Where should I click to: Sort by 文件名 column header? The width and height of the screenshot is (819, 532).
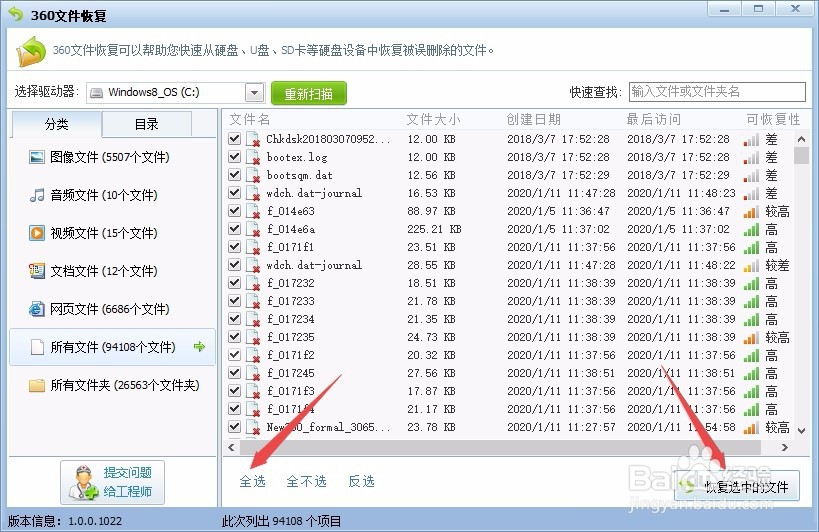tap(250, 120)
